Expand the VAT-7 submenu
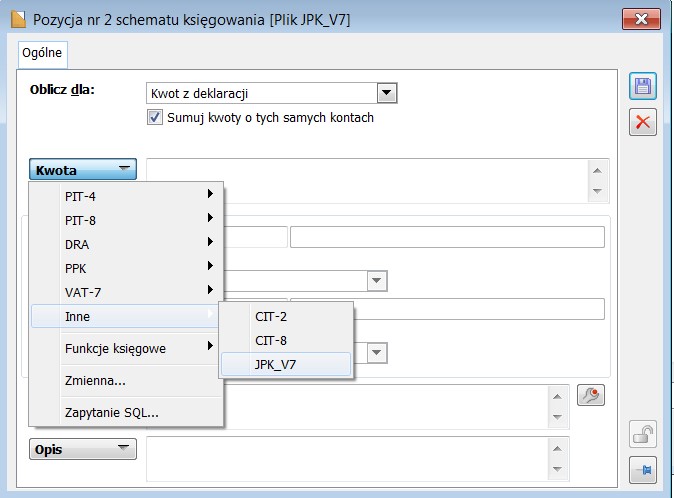 126,293
